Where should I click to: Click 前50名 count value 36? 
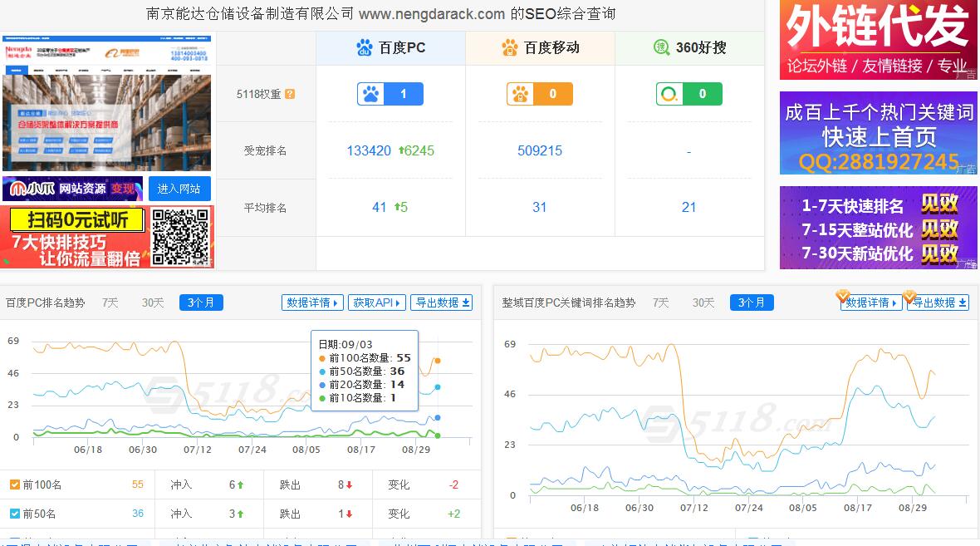pyautogui.click(x=138, y=514)
